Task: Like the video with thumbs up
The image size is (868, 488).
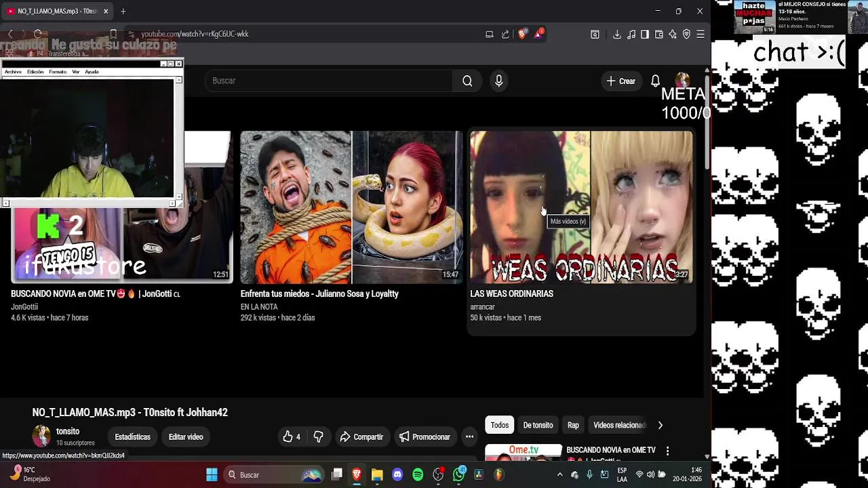Action: pyautogui.click(x=292, y=437)
